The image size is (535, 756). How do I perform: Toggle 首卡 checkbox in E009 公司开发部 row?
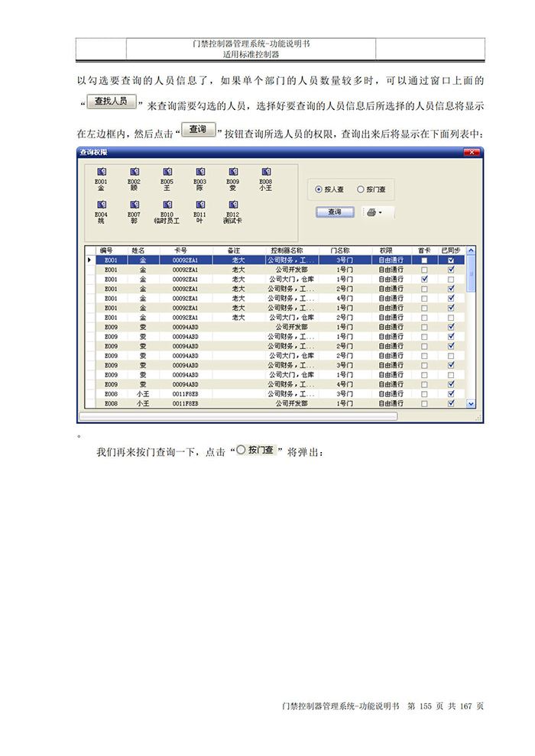tap(424, 327)
